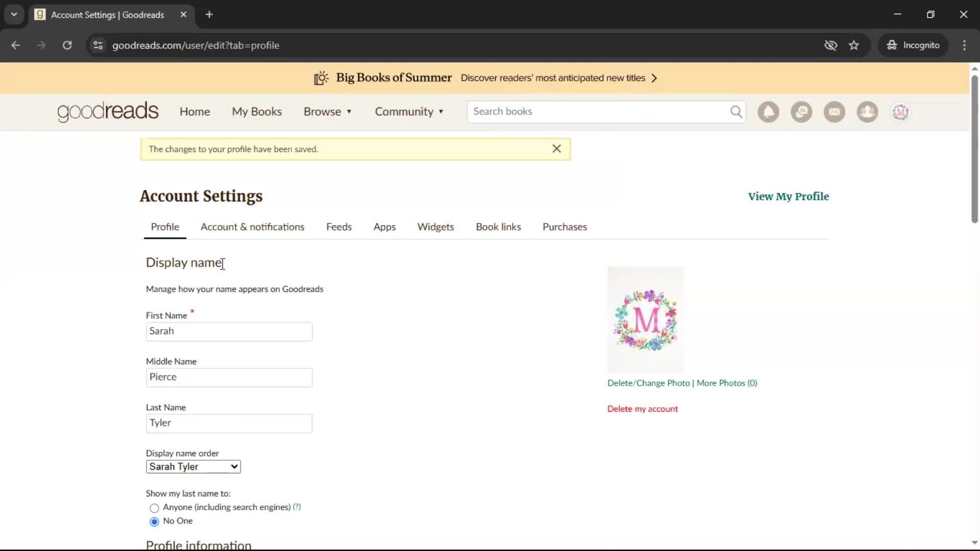Go back using the browser back arrow

click(16, 45)
